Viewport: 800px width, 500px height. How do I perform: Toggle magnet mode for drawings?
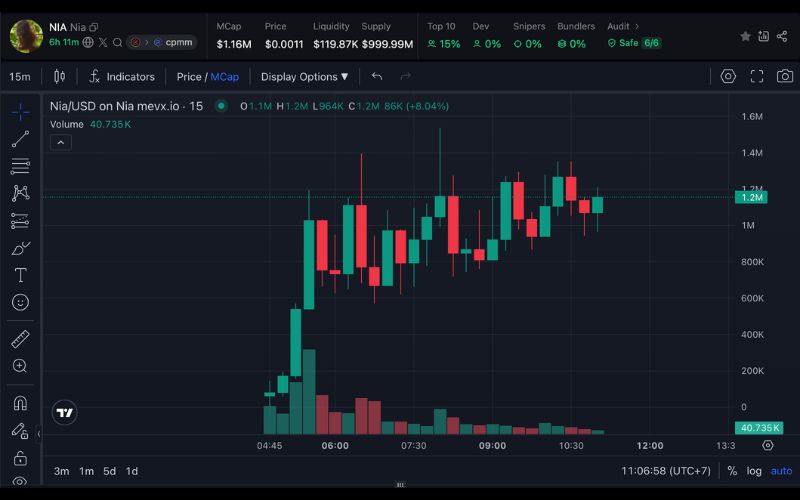(x=20, y=403)
